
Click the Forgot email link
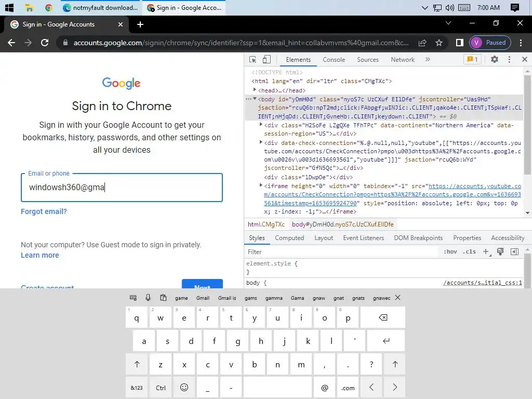[x=44, y=212]
